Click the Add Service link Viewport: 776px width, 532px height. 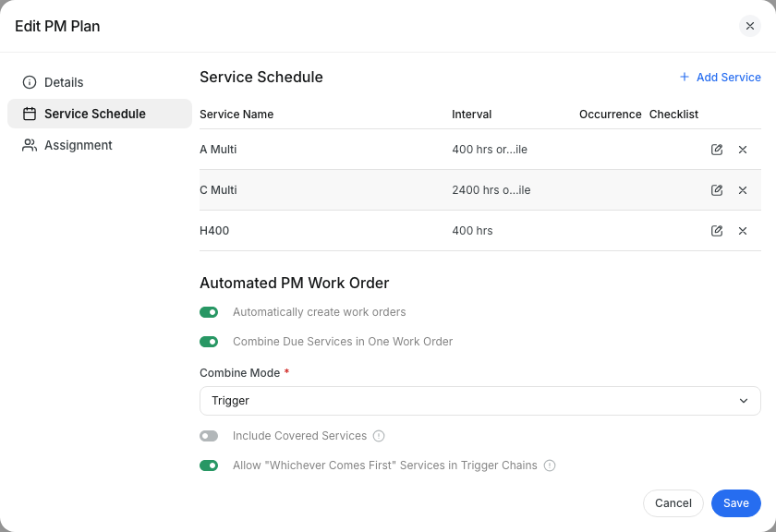click(721, 78)
